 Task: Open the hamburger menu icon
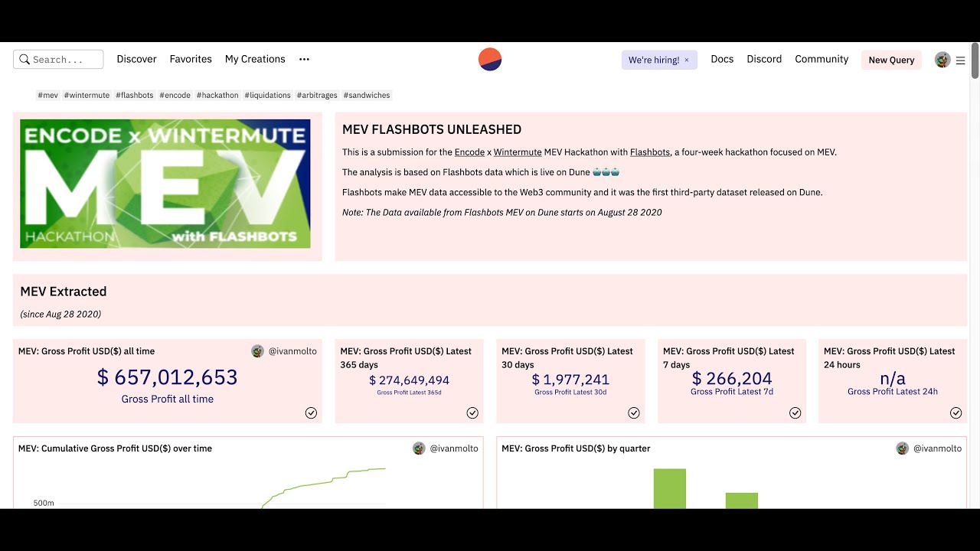(960, 60)
